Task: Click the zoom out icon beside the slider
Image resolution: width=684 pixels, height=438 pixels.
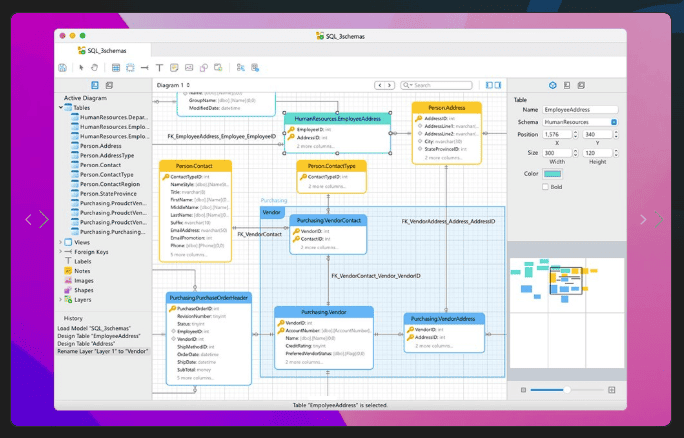Action: [523, 390]
